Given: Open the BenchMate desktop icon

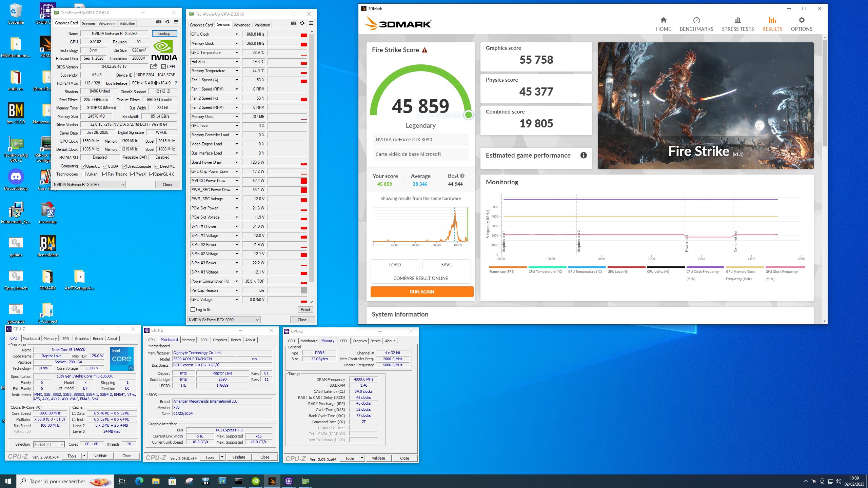Looking at the screenshot, I should [x=47, y=246].
